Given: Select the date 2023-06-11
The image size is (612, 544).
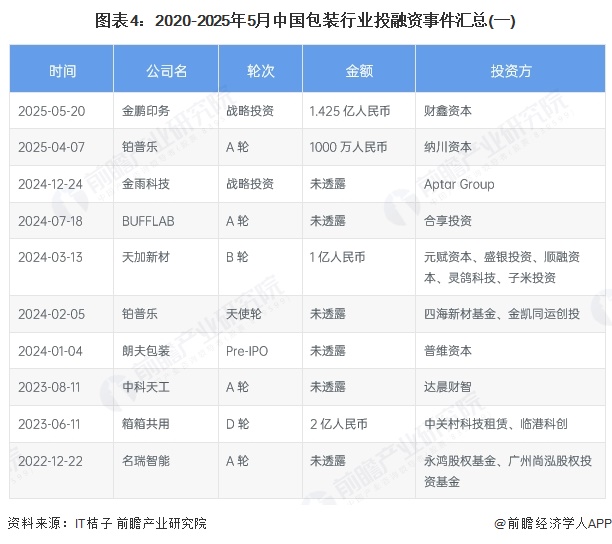Looking at the screenshot, I should pyautogui.click(x=49, y=424).
